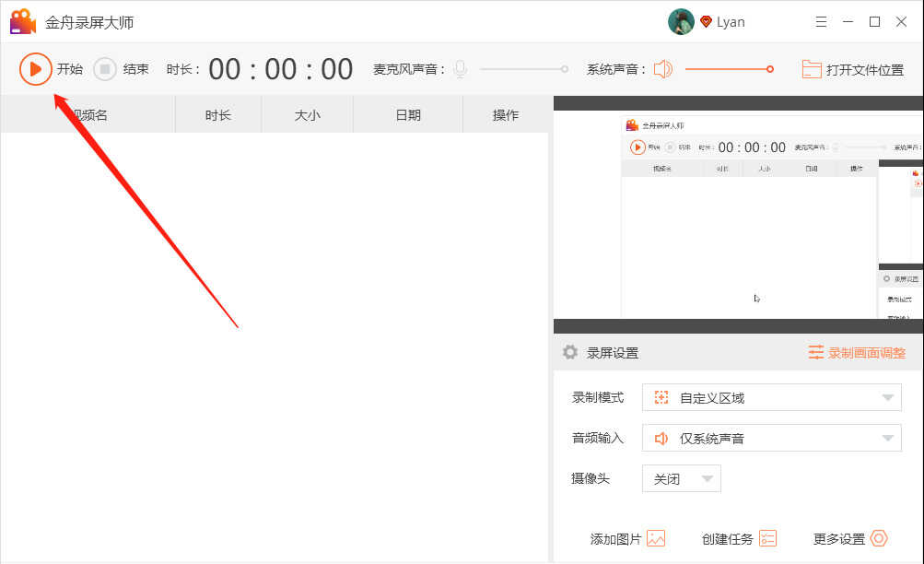924x564 pixels.
Task: Click the recording preview thumbnail
Action: tap(739, 215)
